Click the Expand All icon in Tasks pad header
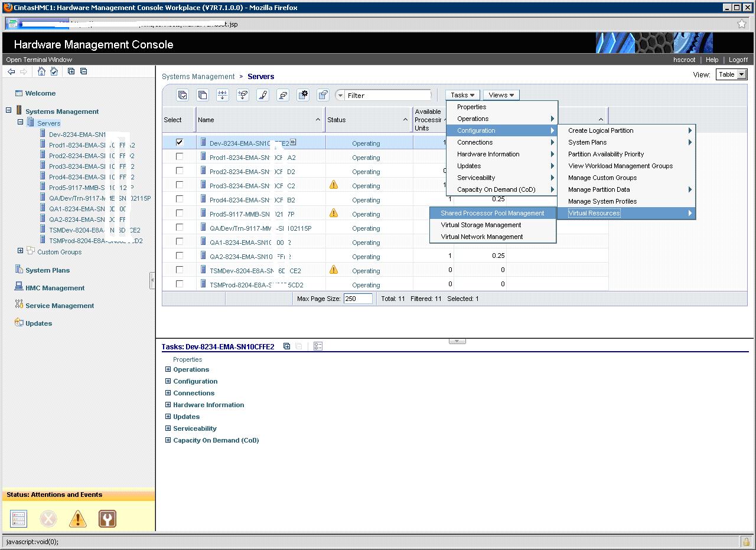The width and height of the screenshot is (756, 550). pyautogui.click(x=286, y=346)
